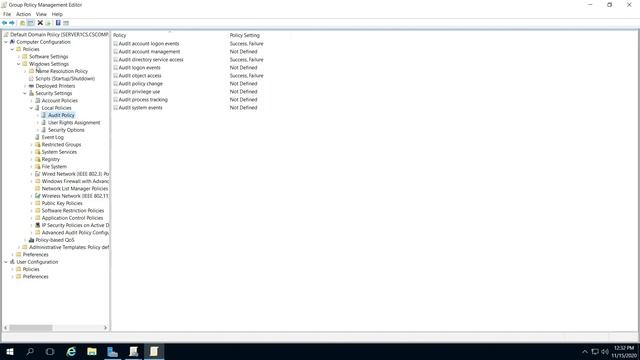The height and width of the screenshot is (360, 640).
Task: Open the Help menu
Action: pyautogui.click(x=57, y=14)
